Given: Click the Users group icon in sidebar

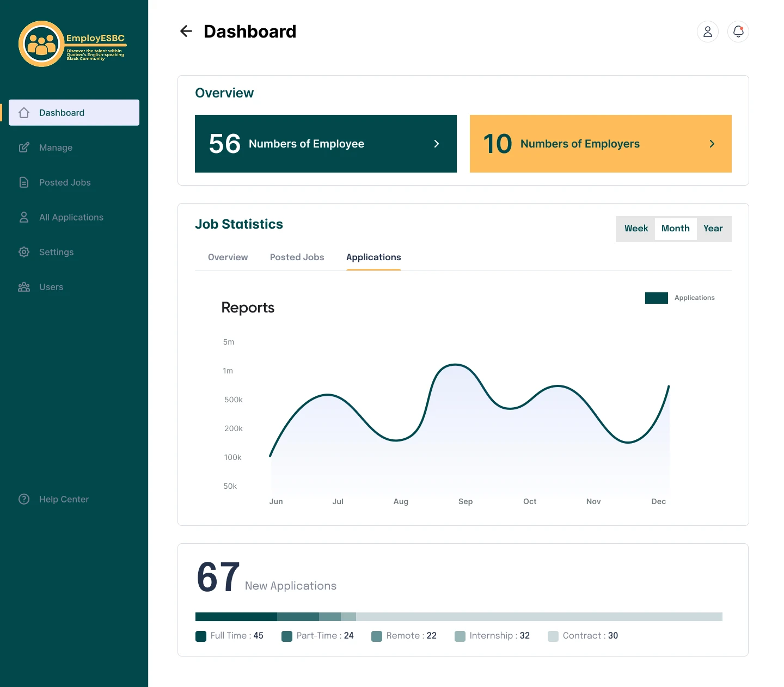Looking at the screenshot, I should coord(24,287).
